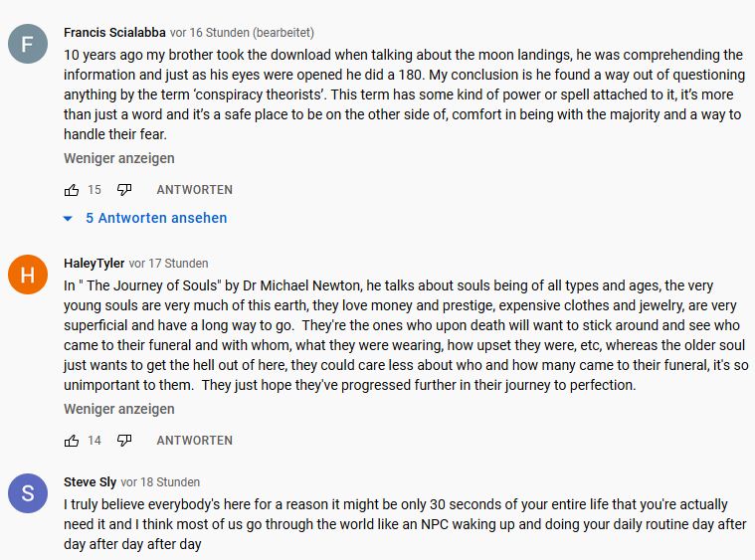Open HaleyTyler's orange avatar profile

point(28,276)
